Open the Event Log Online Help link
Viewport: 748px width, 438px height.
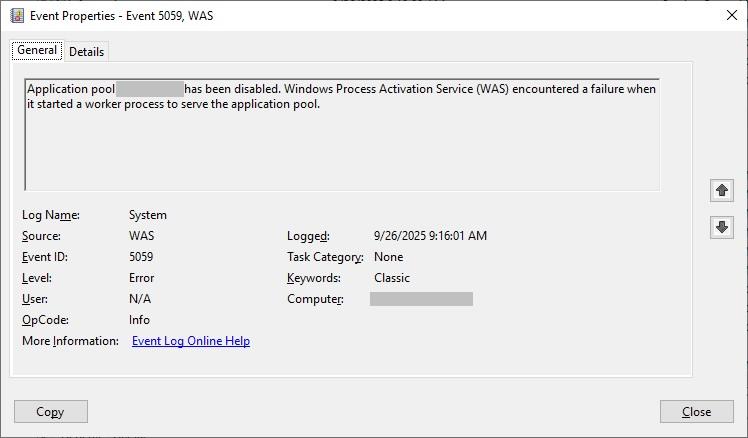pos(191,341)
